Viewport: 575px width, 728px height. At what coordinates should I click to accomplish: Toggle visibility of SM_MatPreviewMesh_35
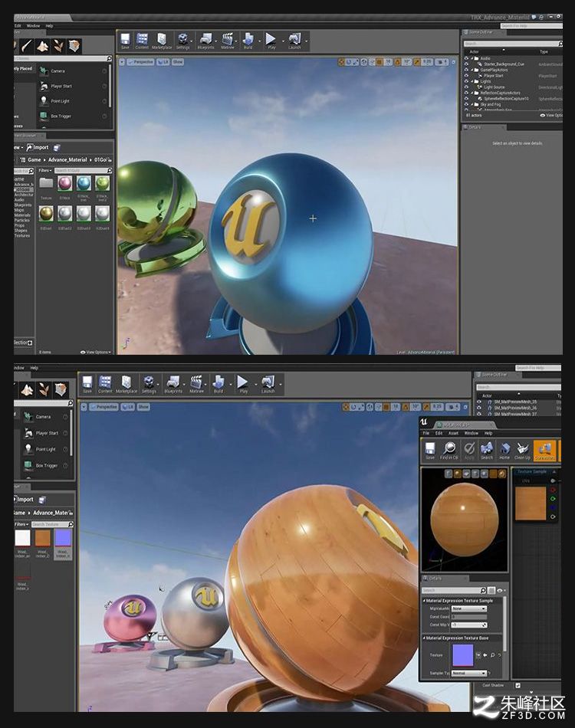click(479, 402)
